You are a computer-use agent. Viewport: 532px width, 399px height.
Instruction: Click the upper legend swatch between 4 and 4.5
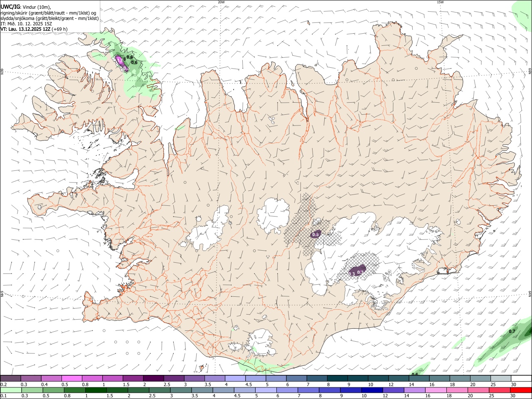coord(234,378)
